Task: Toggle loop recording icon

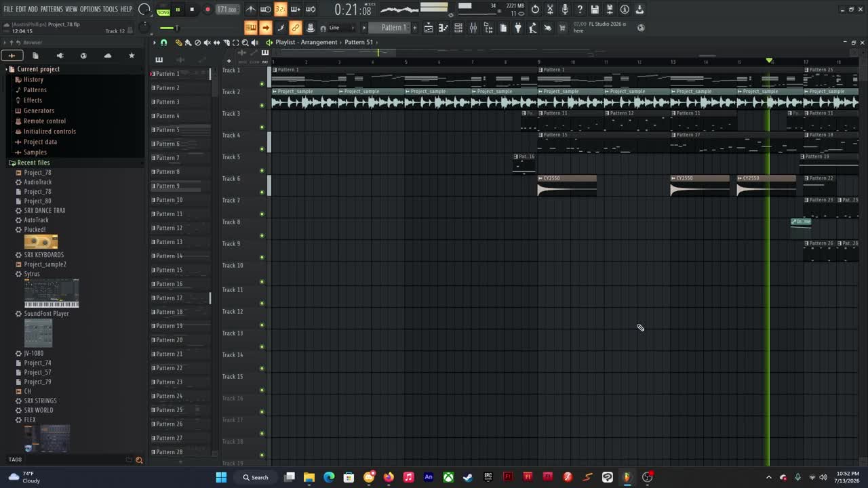Action: [311, 9]
